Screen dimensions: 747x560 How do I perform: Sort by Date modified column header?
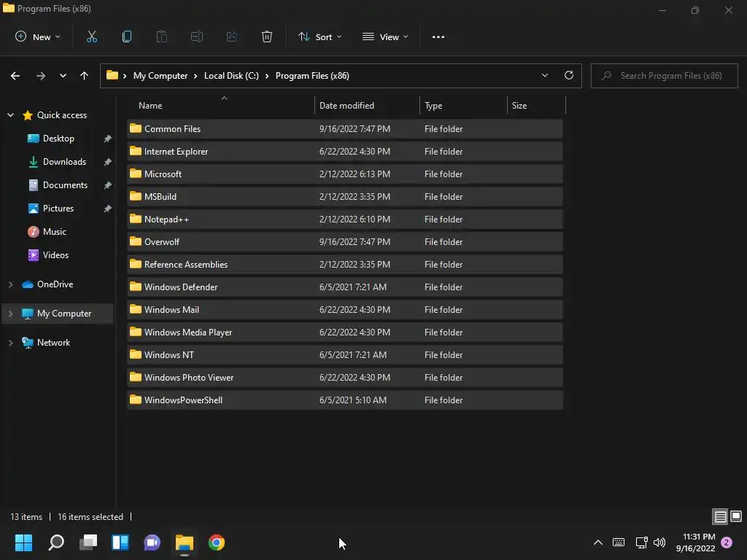tap(368, 105)
